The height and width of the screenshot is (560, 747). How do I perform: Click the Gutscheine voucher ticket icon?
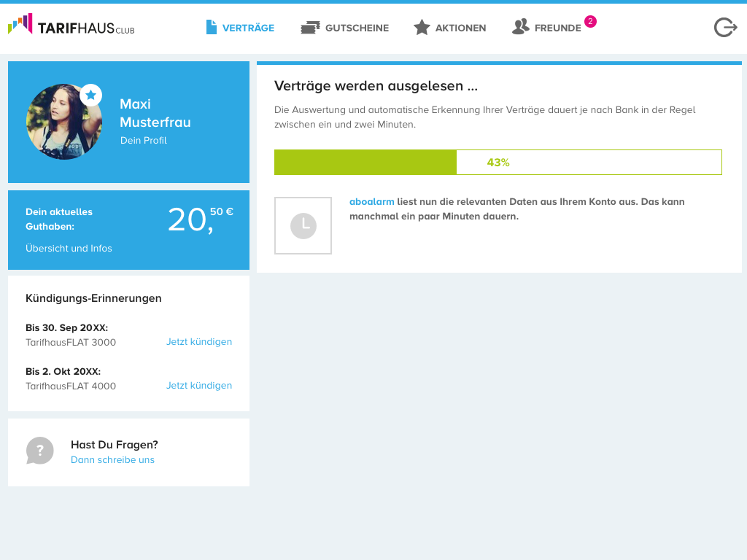(310, 28)
